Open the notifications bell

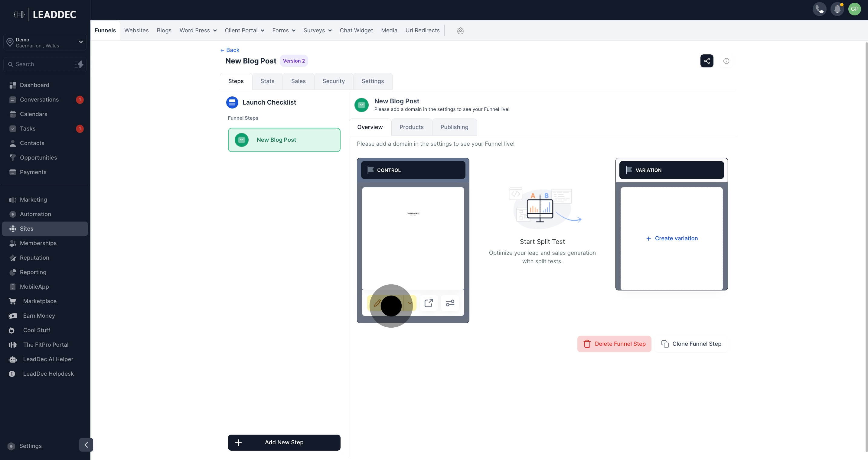837,9
